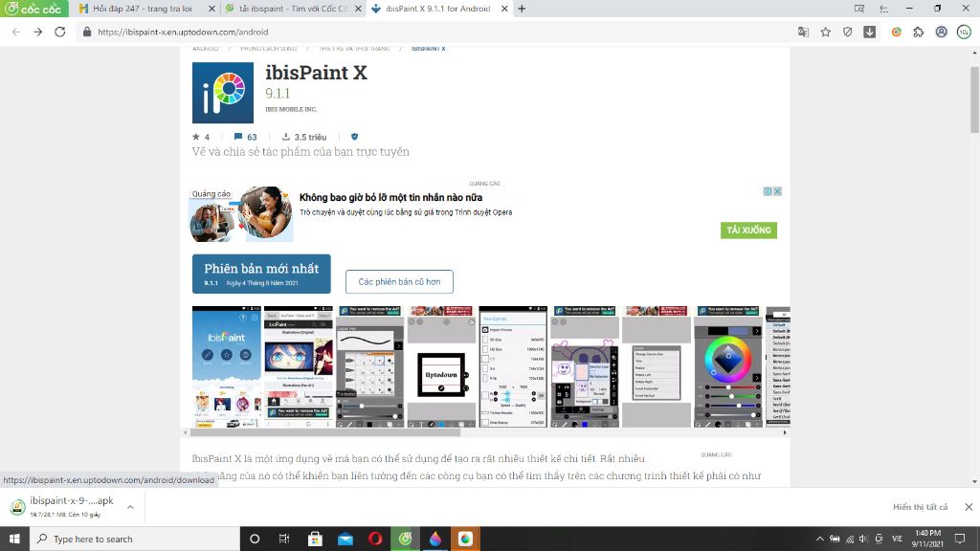This screenshot has height=551, width=980.
Task: Click the IBIS MOBILE INC. developer link
Action: pyautogui.click(x=291, y=109)
